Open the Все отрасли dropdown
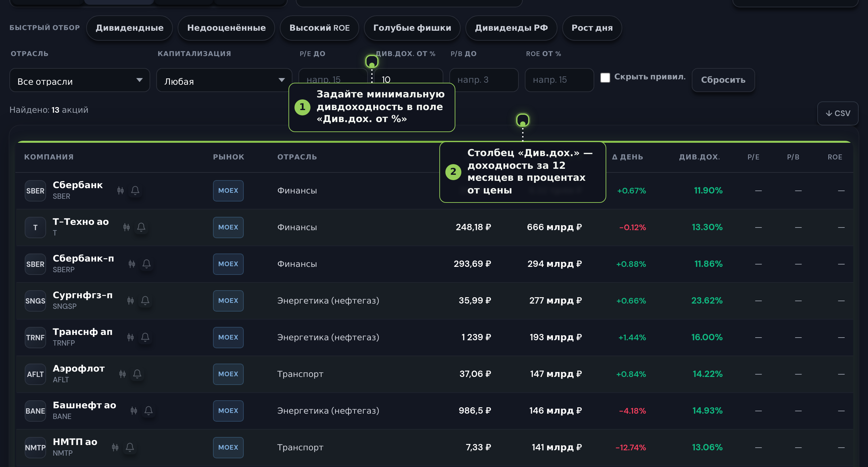 (x=79, y=80)
